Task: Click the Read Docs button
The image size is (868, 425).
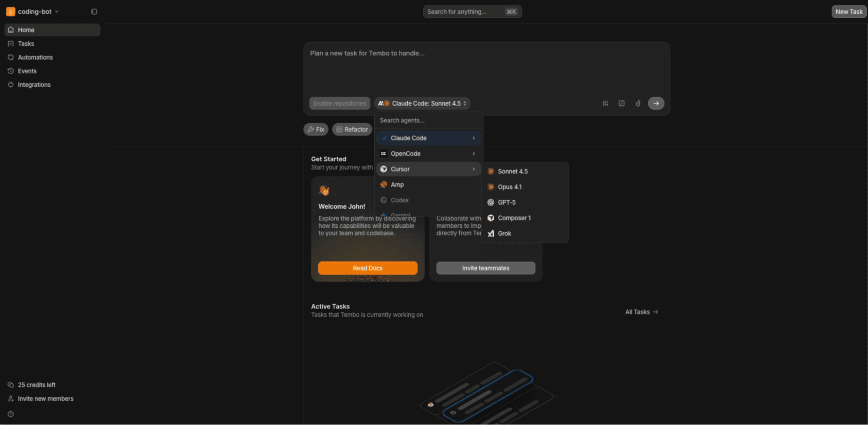Action: pyautogui.click(x=367, y=268)
